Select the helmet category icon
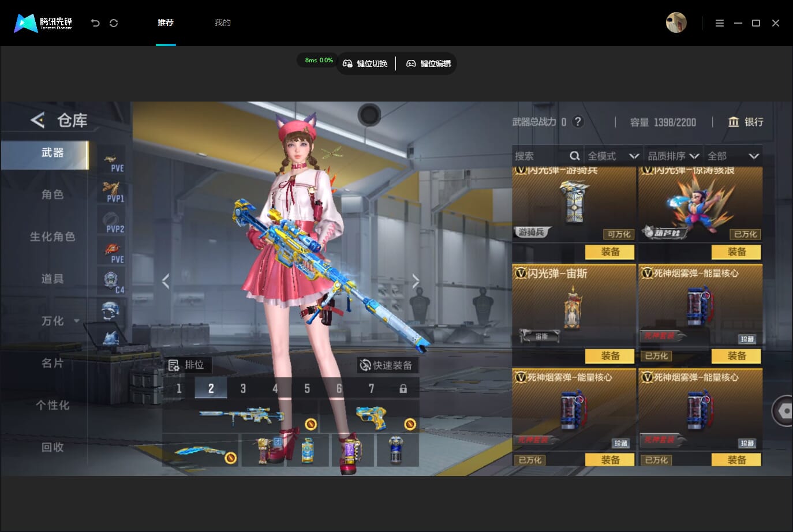 tap(111, 310)
